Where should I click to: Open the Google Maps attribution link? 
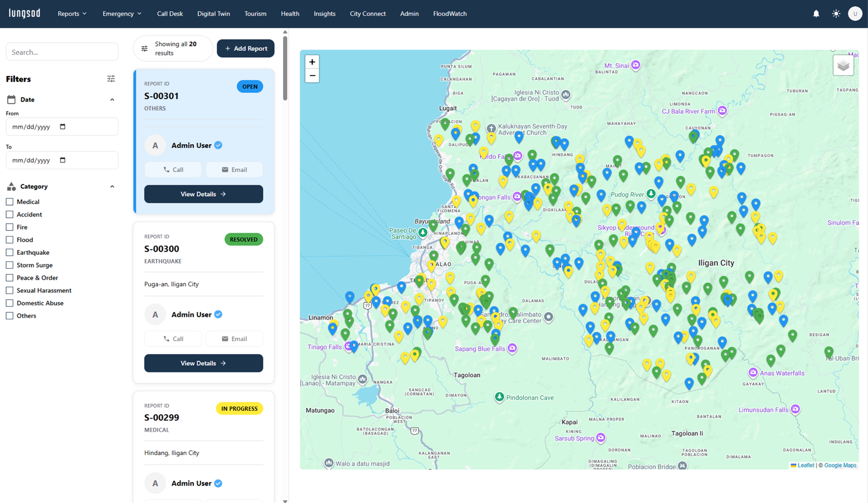click(840, 465)
